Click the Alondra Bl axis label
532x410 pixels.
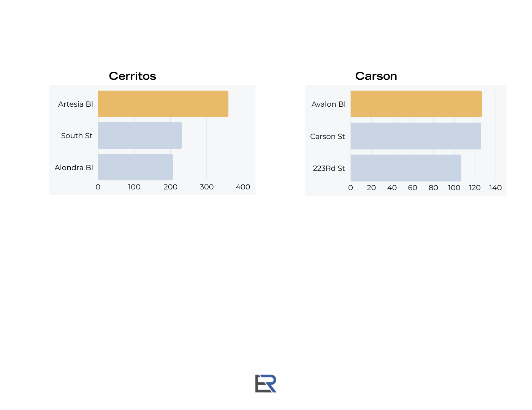pos(74,167)
